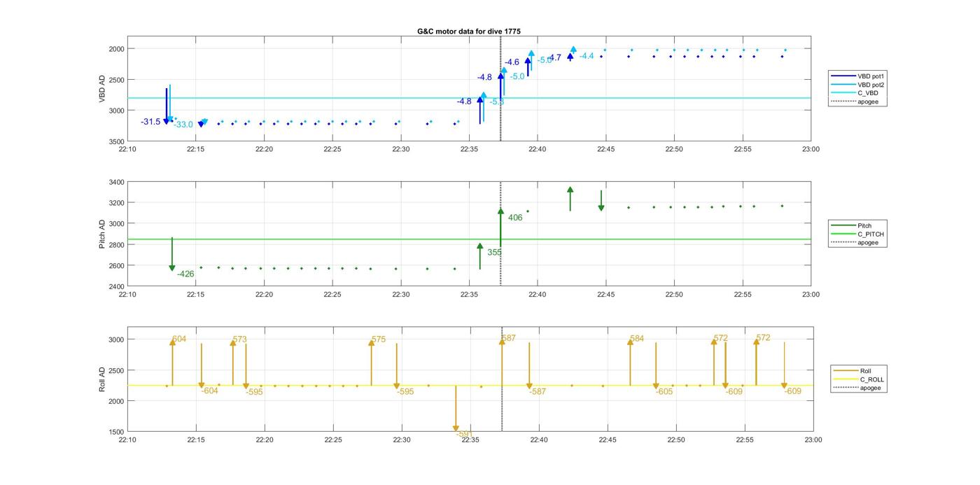This screenshot has width=980, height=485.
Task: Click the "-426" pitch data label
Action: [185, 274]
